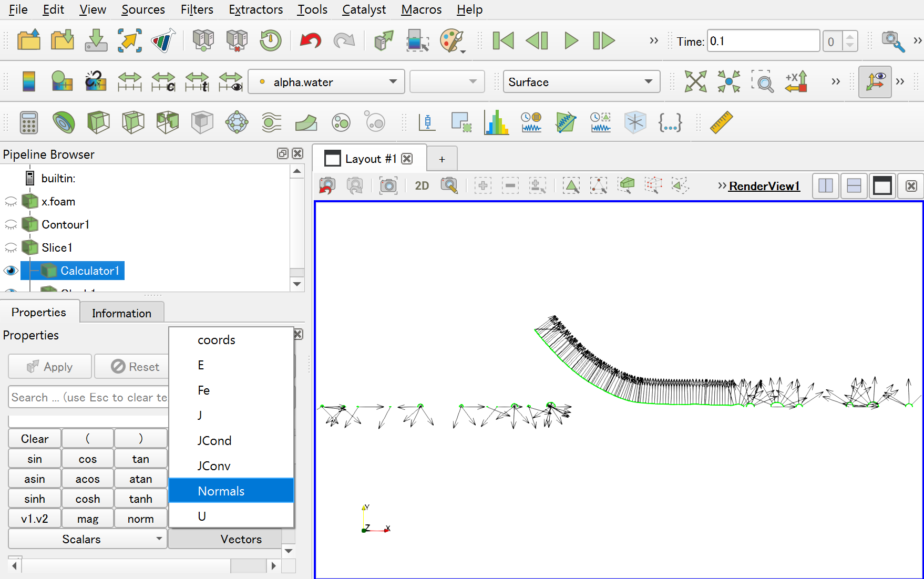This screenshot has height=579, width=924.
Task: Open the Filters menu
Action: (x=197, y=9)
